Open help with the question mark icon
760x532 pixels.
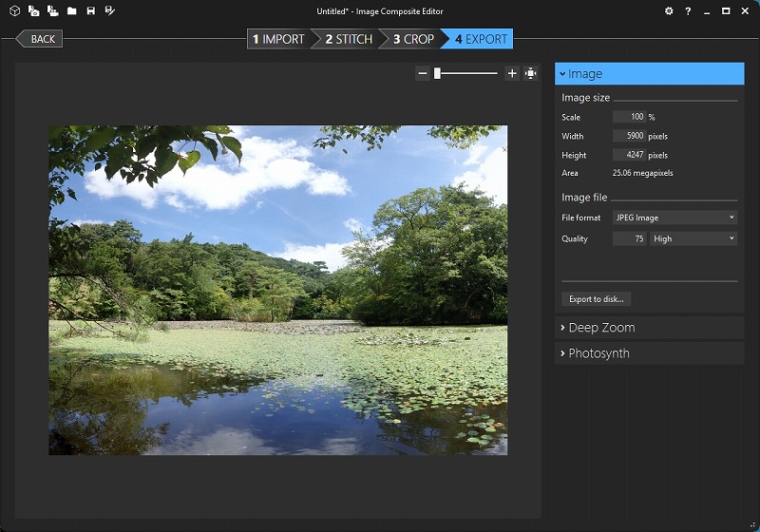[x=688, y=10]
